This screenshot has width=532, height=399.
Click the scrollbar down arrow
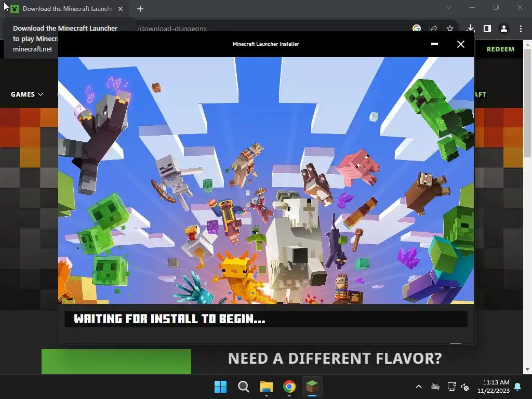pyautogui.click(x=528, y=369)
